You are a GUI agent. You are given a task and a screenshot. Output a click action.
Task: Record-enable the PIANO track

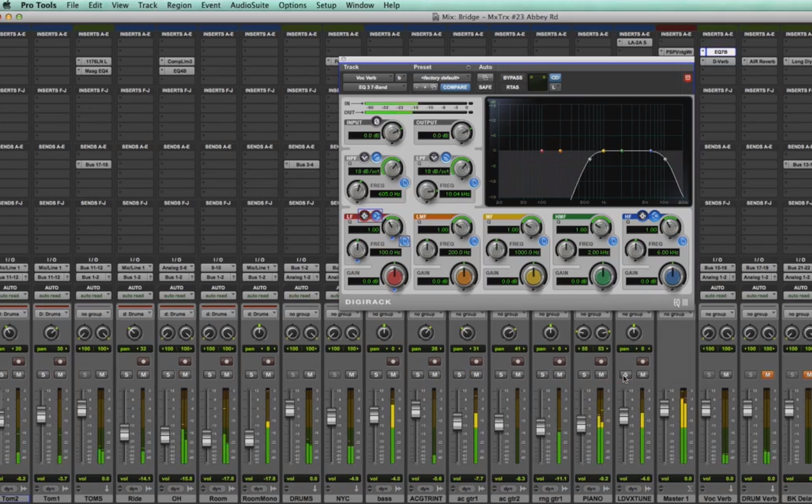pyautogui.click(x=601, y=361)
